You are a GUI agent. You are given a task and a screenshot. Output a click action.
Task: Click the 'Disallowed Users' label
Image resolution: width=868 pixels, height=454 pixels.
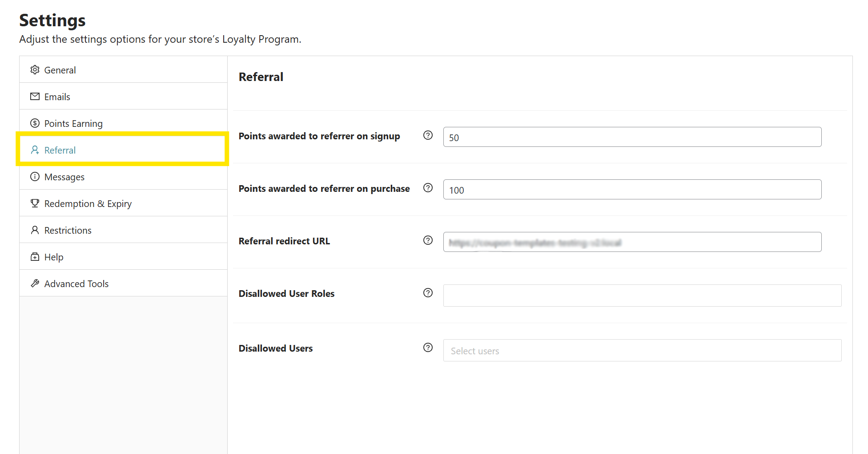point(276,349)
